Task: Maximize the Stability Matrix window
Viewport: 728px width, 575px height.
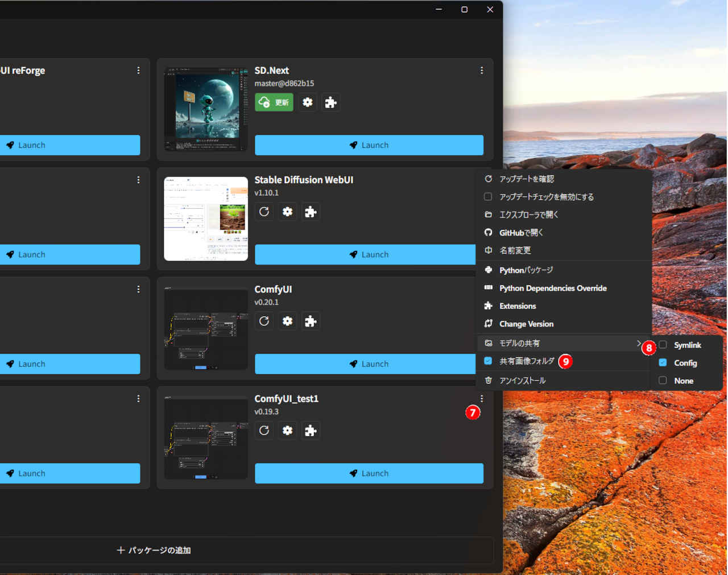Action: click(464, 10)
